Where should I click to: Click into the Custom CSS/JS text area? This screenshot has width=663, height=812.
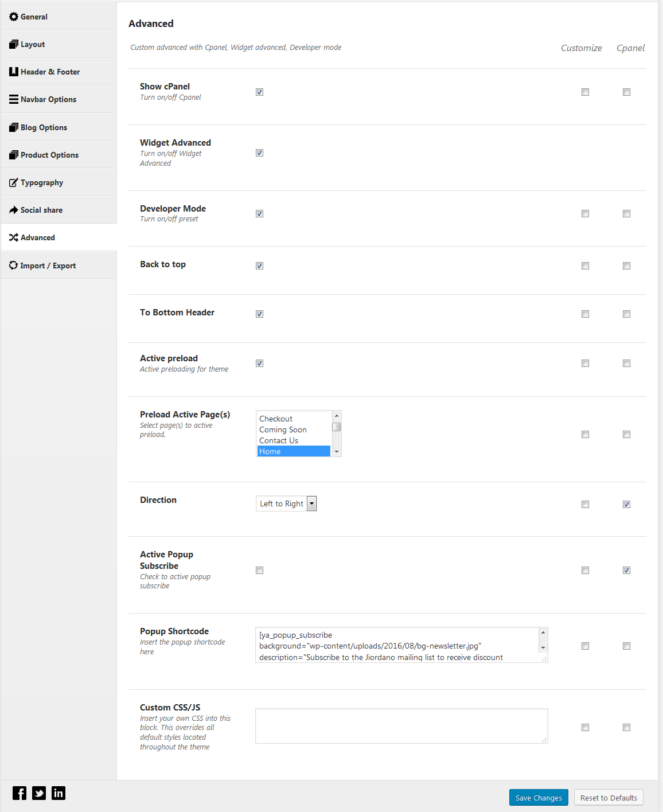[401, 726]
